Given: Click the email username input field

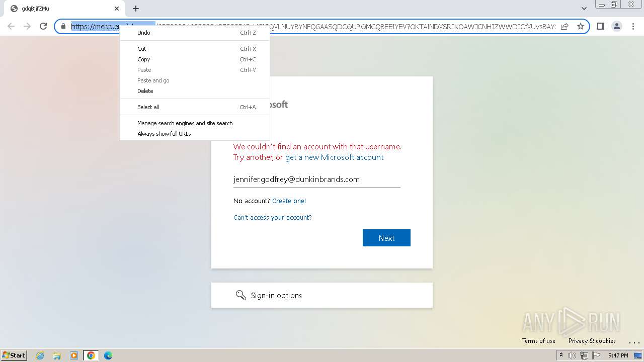Looking at the screenshot, I should pos(317,179).
